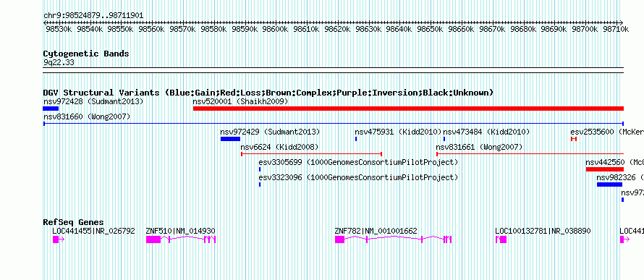Open the ZNF510|NM_014930 gene label
Image resolution: width=644 pixels, height=280 pixels.
[181, 232]
